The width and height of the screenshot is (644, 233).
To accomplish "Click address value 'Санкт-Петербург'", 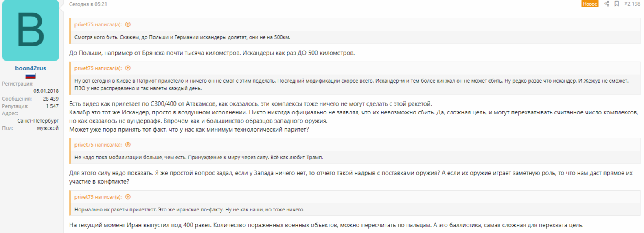I will (x=38, y=121).
